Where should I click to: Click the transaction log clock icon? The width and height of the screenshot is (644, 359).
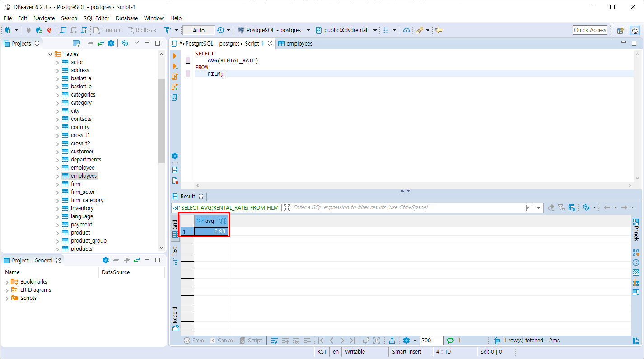(220, 30)
